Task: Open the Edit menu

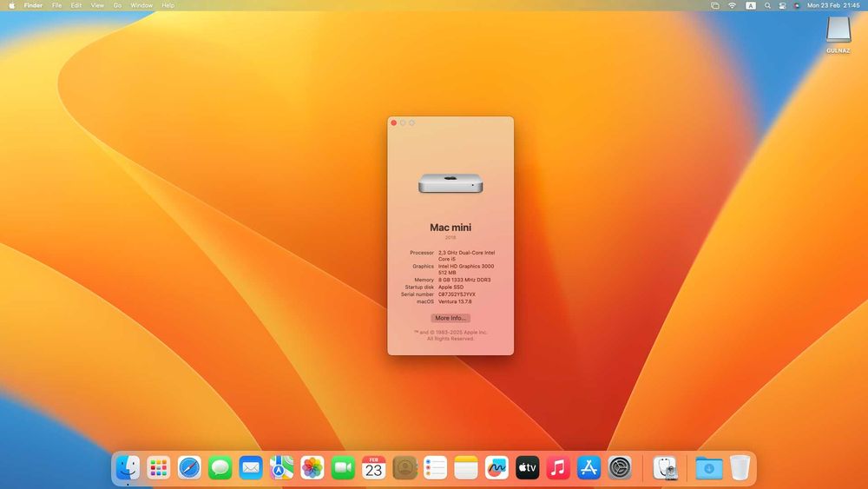Action: 76,5
